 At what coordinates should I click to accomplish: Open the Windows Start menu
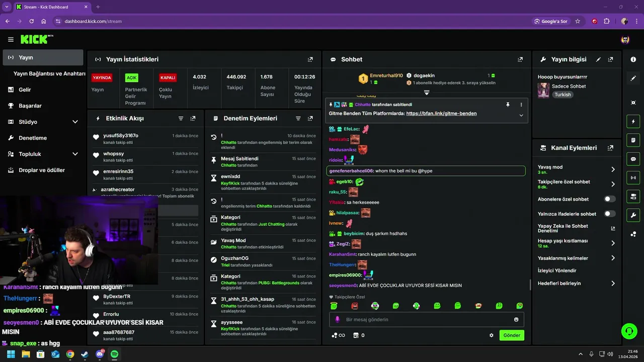pos(11,354)
